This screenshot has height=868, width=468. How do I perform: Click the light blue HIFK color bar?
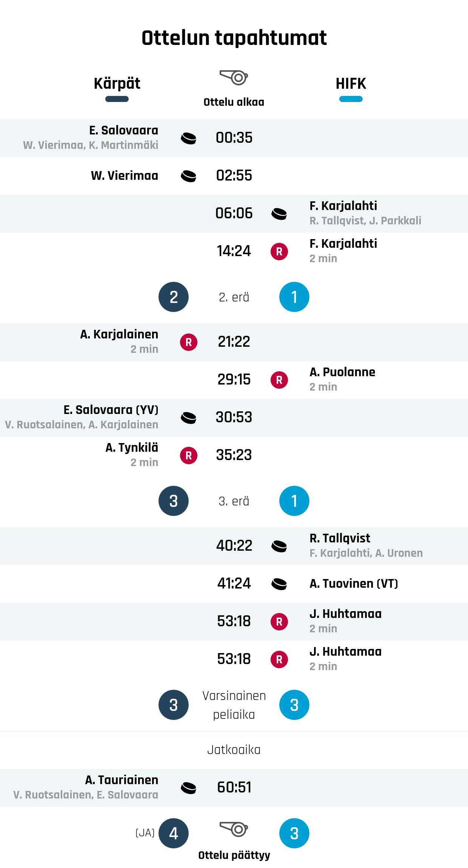tap(351, 99)
